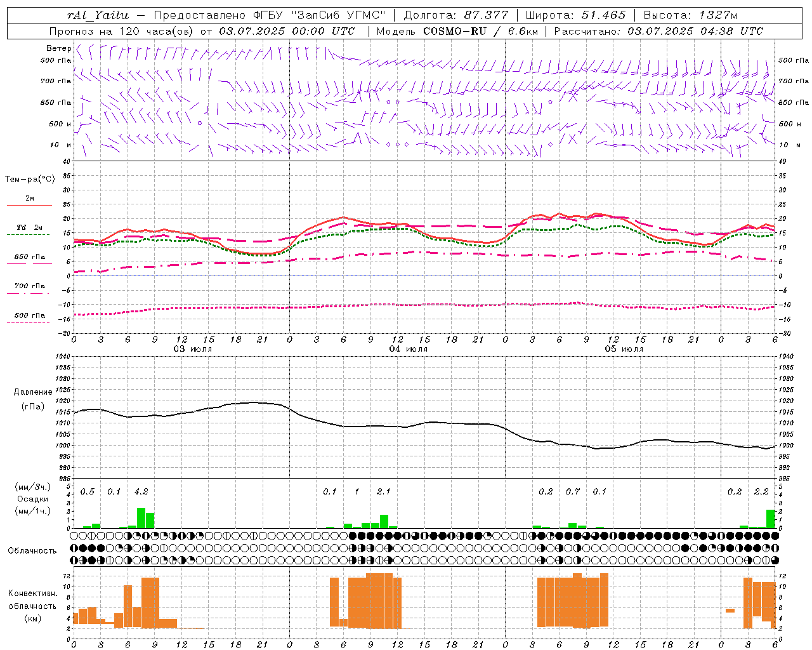Screen dimensions: 812x650
Task: Click the 05 июля date label
Action: tap(624, 349)
